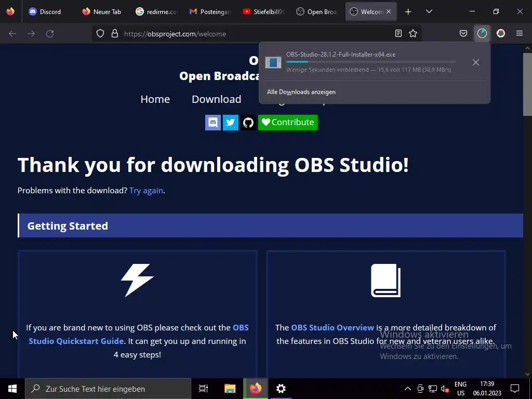Open a new browser tab
Screen dimensions: 532x399
[408, 11]
